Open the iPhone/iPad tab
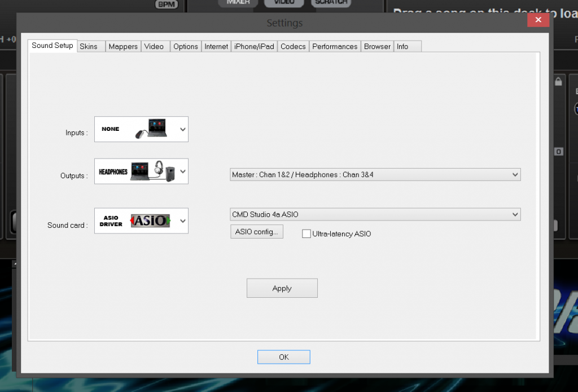This screenshot has width=578, height=392. click(255, 46)
